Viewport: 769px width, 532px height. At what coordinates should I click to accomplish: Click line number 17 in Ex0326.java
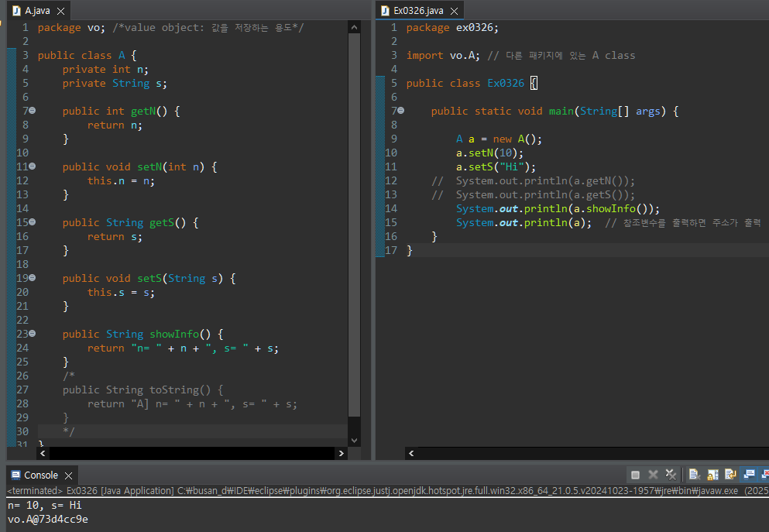391,250
